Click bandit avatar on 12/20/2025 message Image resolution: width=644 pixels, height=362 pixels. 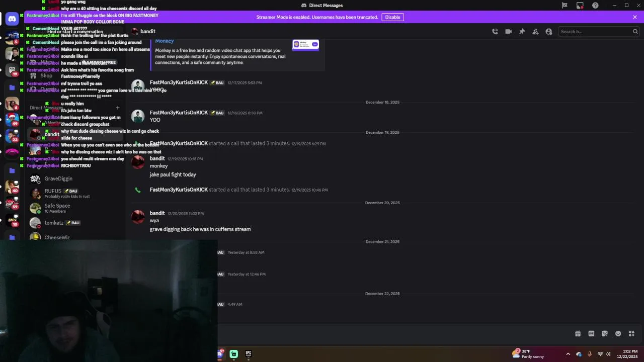coord(138,217)
